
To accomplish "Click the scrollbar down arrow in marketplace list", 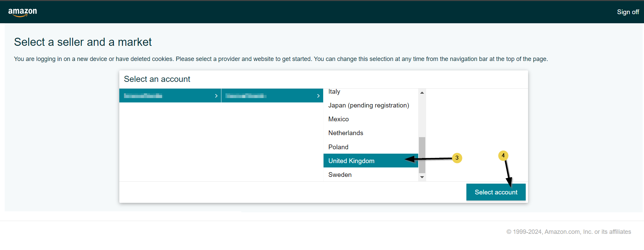I will click(422, 177).
